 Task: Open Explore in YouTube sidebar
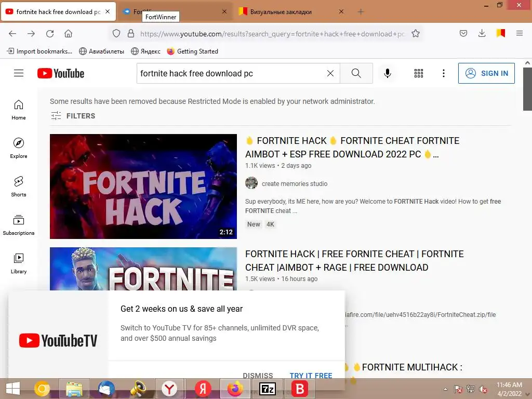click(x=19, y=148)
